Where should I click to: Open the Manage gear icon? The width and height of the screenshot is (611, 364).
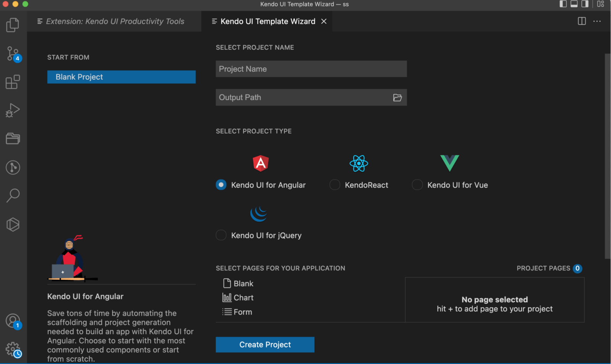(x=13, y=350)
